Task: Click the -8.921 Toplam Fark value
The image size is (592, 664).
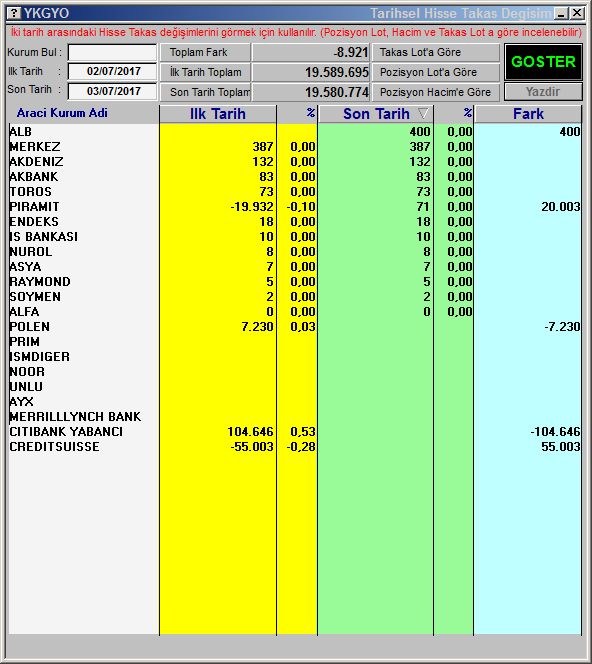Action: (x=351, y=53)
